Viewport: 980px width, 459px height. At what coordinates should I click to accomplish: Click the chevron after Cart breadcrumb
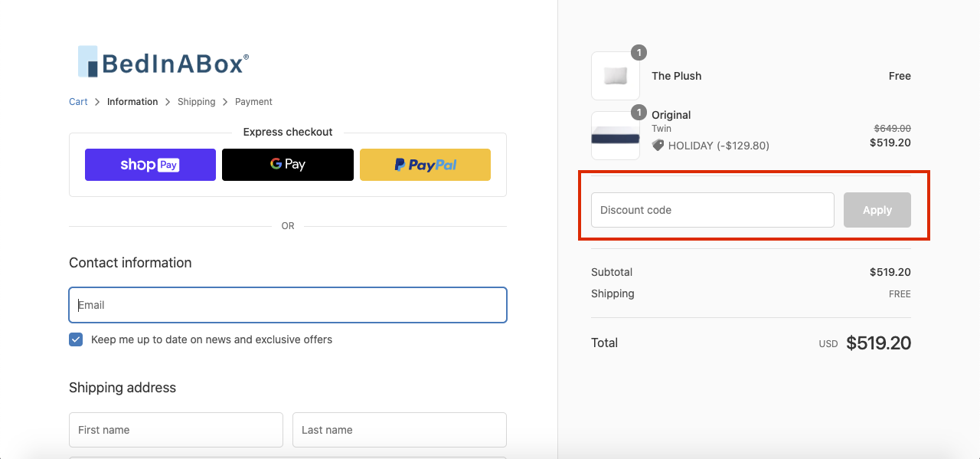point(97,102)
